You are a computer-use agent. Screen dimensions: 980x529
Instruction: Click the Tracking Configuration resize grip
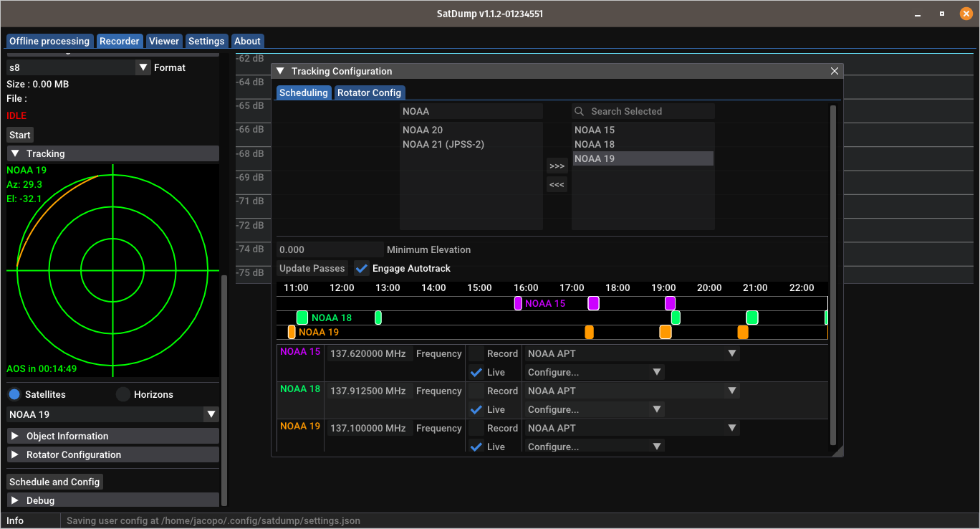coord(837,450)
